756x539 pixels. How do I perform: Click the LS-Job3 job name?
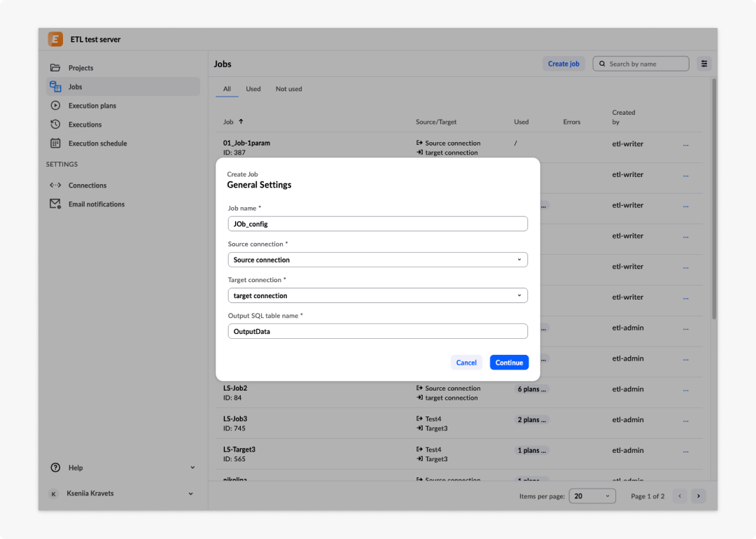235,419
